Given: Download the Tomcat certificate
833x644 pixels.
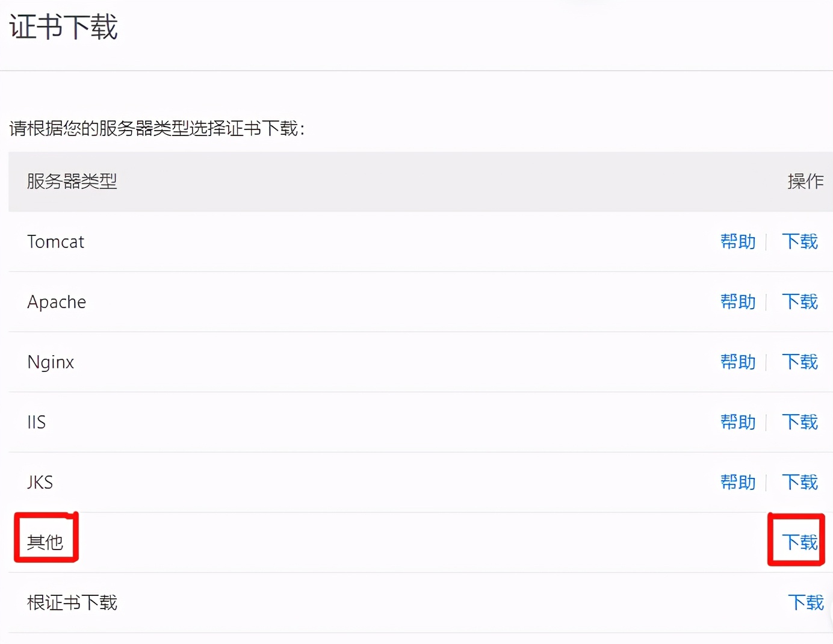Looking at the screenshot, I should [800, 241].
